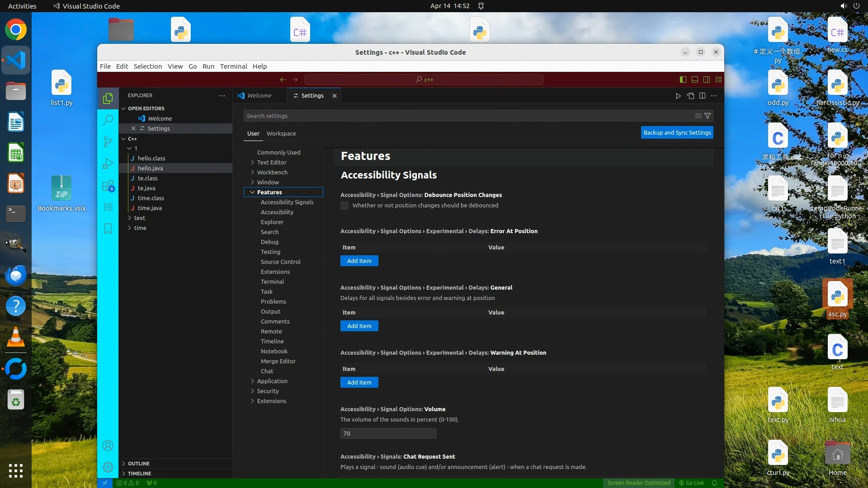Open the Bookmarks icon in activity bar
The width and height of the screenshot is (868, 488).
click(108, 229)
